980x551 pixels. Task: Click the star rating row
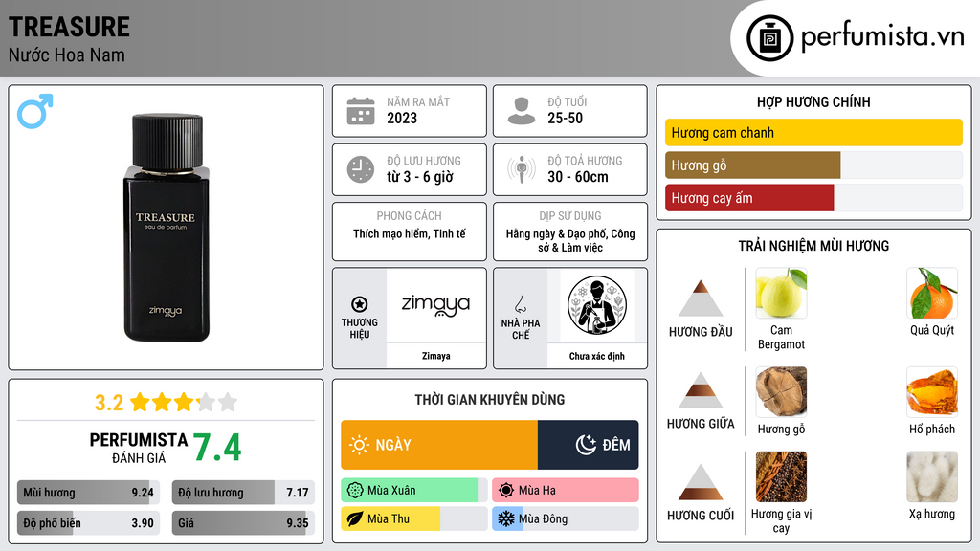(183, 402)
